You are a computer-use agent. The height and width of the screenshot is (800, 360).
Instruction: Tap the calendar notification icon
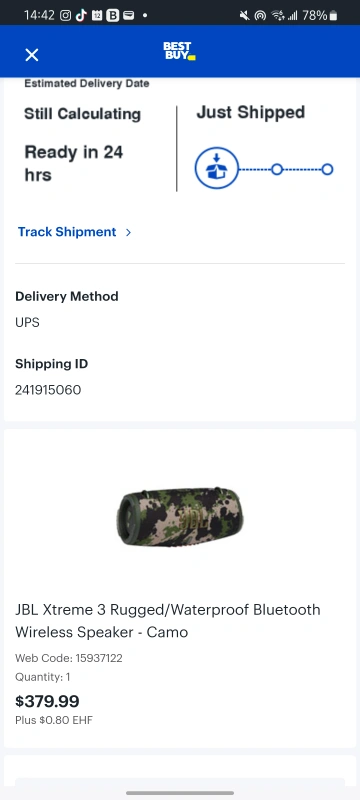coord(97,15)
